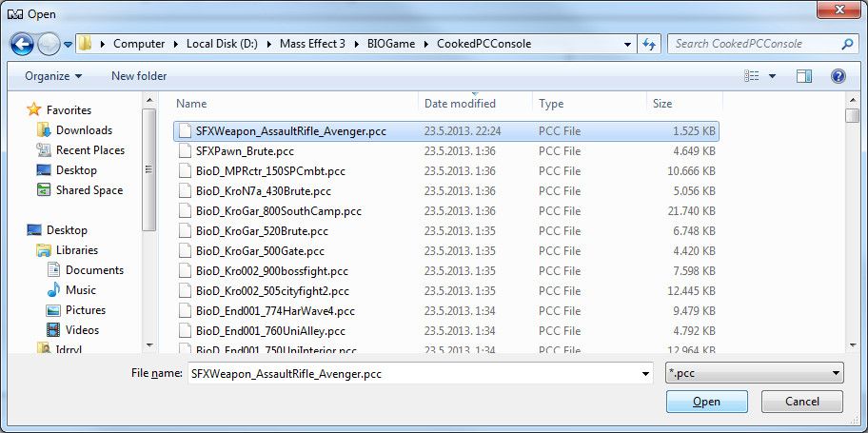
Task: Expand the address bar history dropdown
Action: [x=627, y=45]
